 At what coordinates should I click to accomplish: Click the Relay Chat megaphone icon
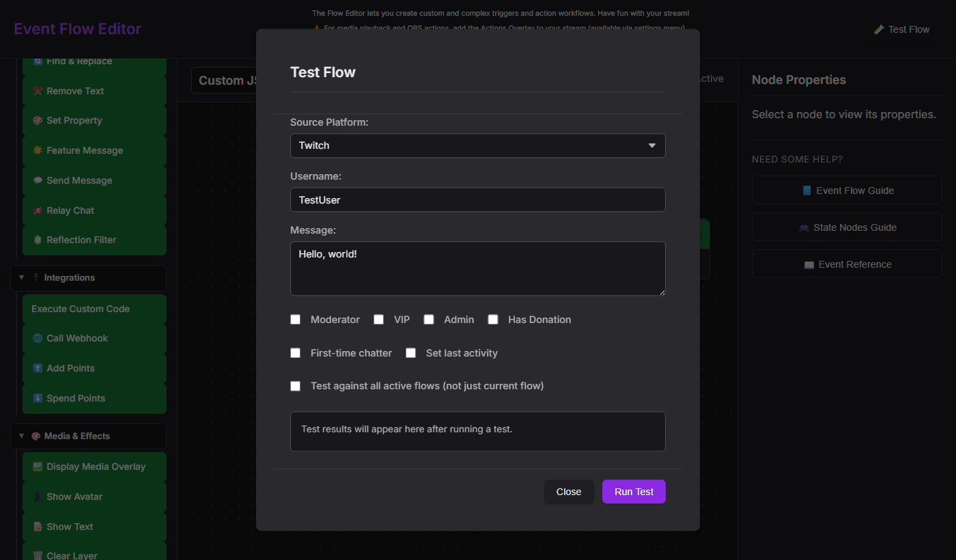point(38,210)
